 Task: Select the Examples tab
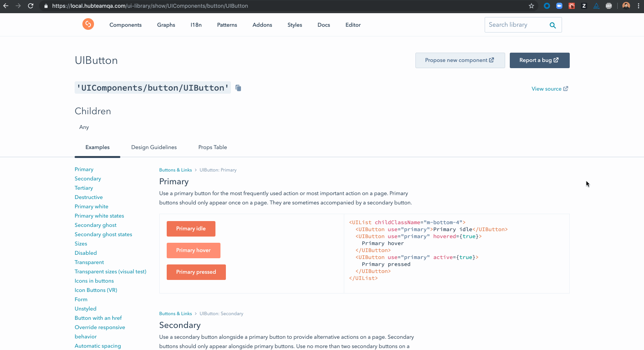(97, 147)
